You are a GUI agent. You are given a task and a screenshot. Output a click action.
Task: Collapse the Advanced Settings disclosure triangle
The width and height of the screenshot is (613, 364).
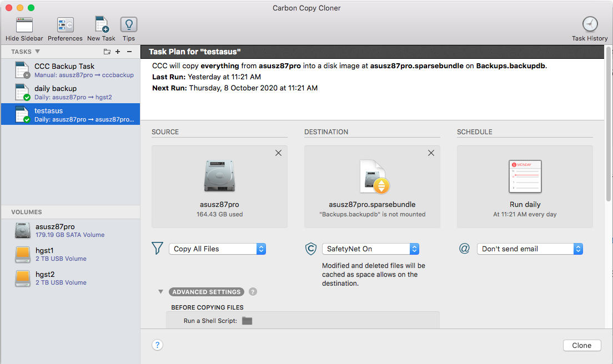[x=160, y=292]
